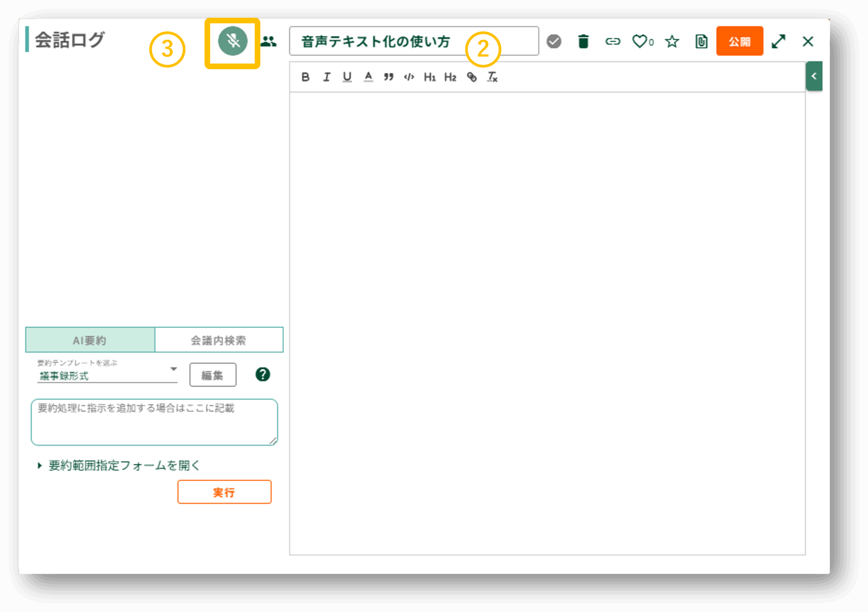Click the 実行 button
The height and width of the screenshot is (612, 868).
(224, 492)
